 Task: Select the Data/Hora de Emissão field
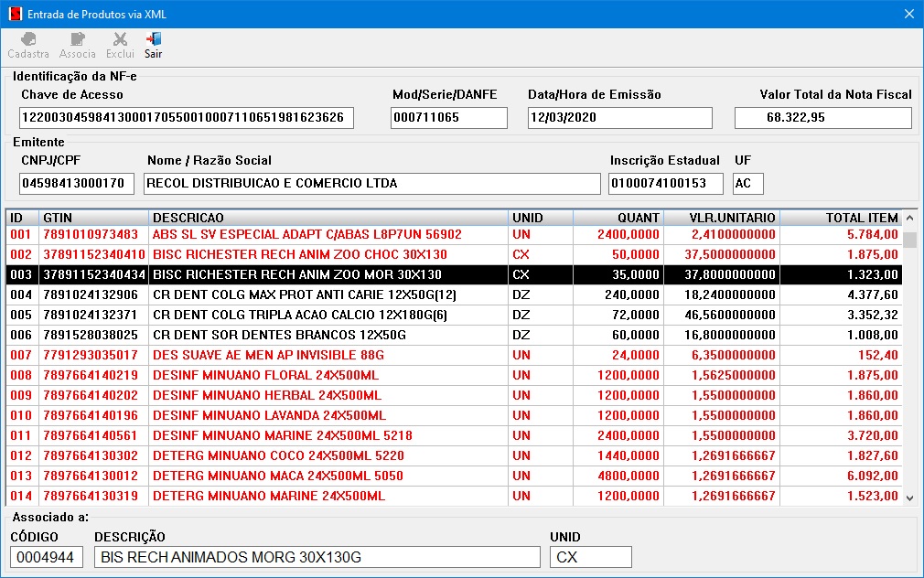619,118
